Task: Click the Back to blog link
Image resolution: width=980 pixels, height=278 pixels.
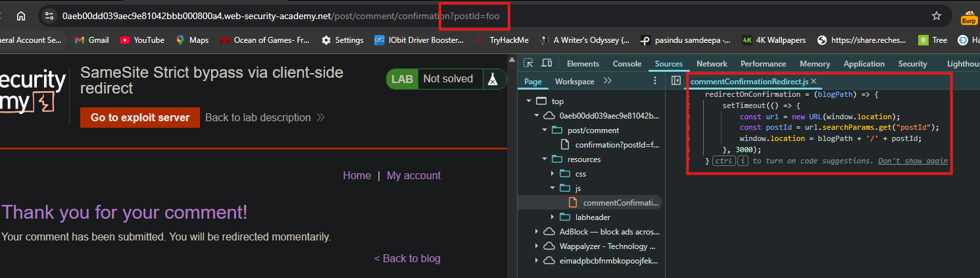Action: tap(407, 258)
